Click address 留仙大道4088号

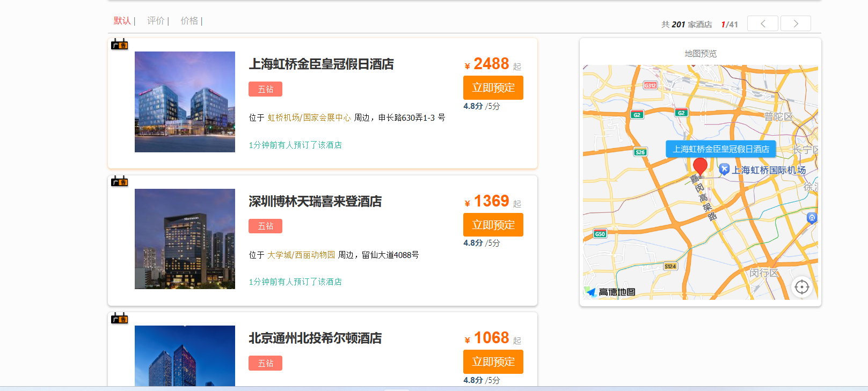point(390,255)
